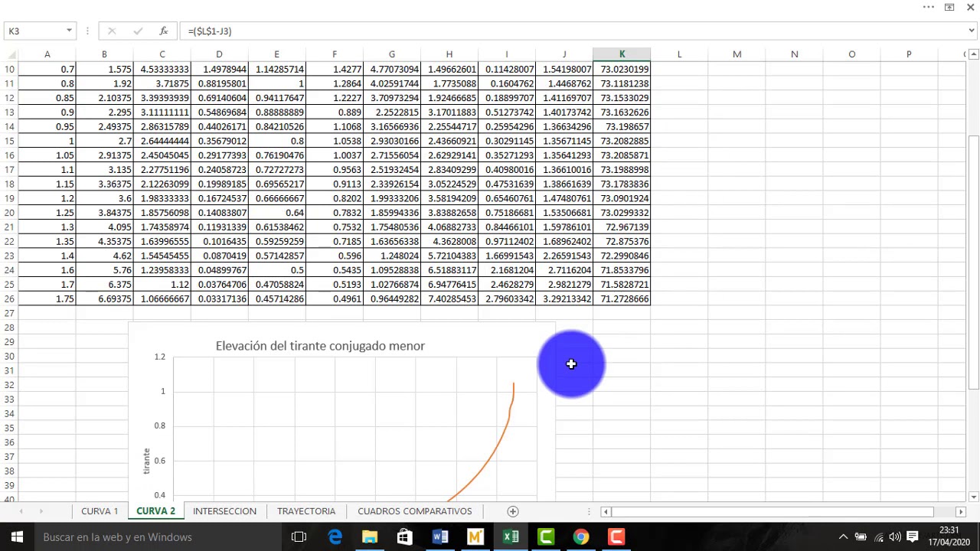Open the CUADROS COMPARATIVOS sheet tab
Image resolution: width=980 pixels, height=551 pixels.
click(415, 511)
